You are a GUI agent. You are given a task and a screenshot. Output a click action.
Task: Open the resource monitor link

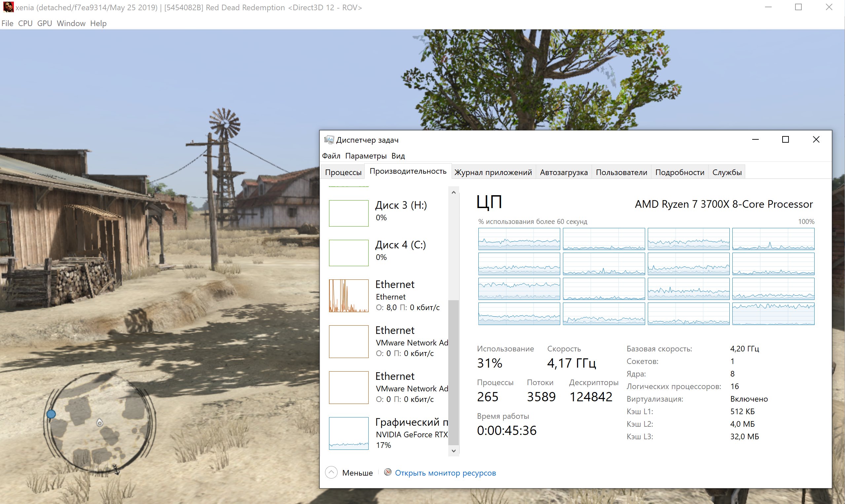coord(445,473)
